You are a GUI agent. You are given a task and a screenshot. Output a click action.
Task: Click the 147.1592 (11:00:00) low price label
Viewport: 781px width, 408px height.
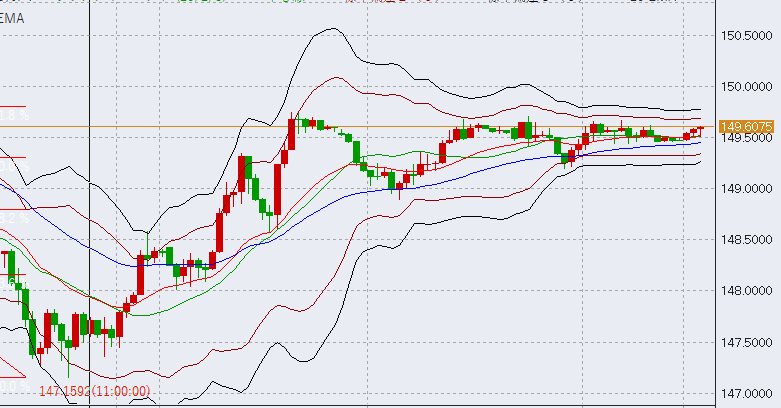(95, 391)
